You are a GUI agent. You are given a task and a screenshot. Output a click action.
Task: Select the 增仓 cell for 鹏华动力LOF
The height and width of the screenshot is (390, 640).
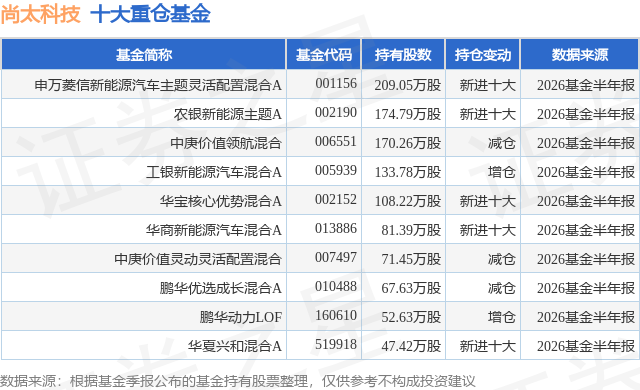tap(502, 317)
